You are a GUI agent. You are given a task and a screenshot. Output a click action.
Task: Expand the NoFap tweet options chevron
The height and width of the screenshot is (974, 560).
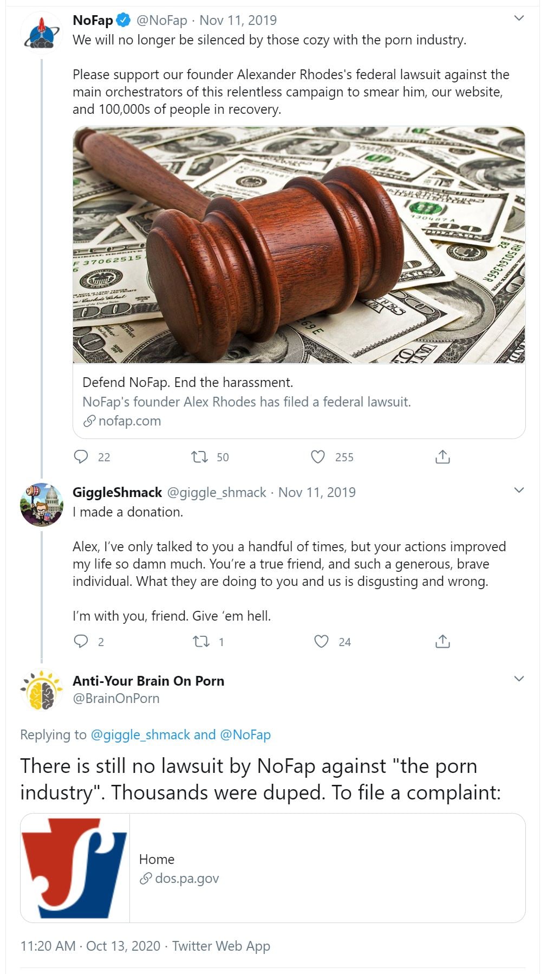pyautogui.click(x=519, y=18)
